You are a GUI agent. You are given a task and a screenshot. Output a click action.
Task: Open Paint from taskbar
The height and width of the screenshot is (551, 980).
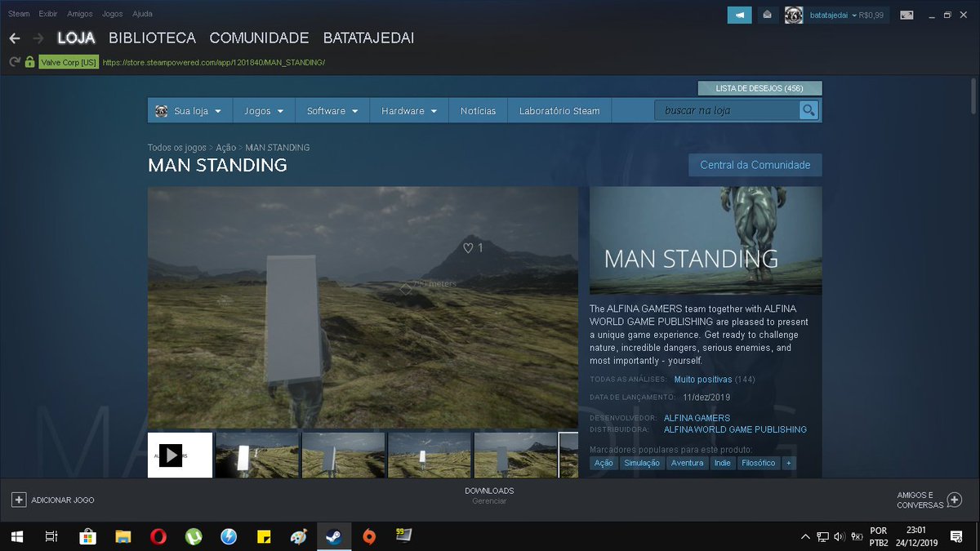click(299, 536)
